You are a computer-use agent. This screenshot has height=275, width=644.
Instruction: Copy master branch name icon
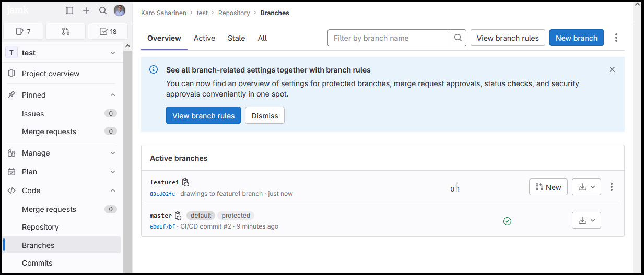[x=178, y=216]
